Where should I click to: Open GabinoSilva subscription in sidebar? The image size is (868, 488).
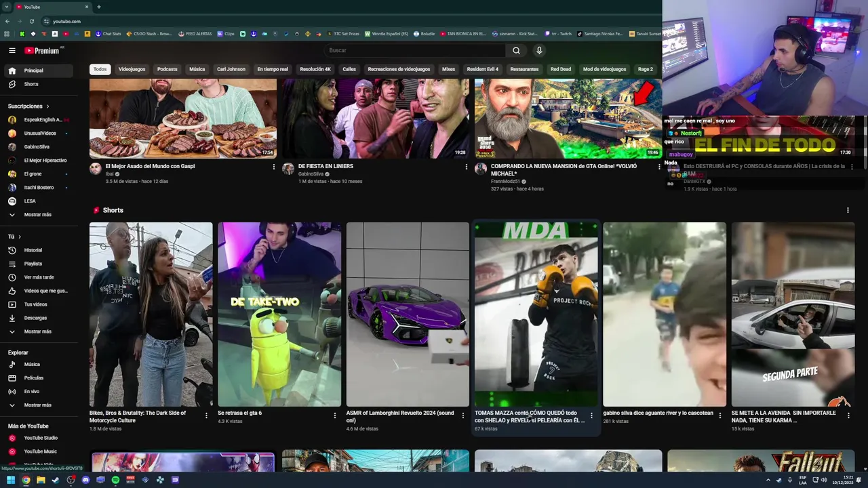[39, 146]
